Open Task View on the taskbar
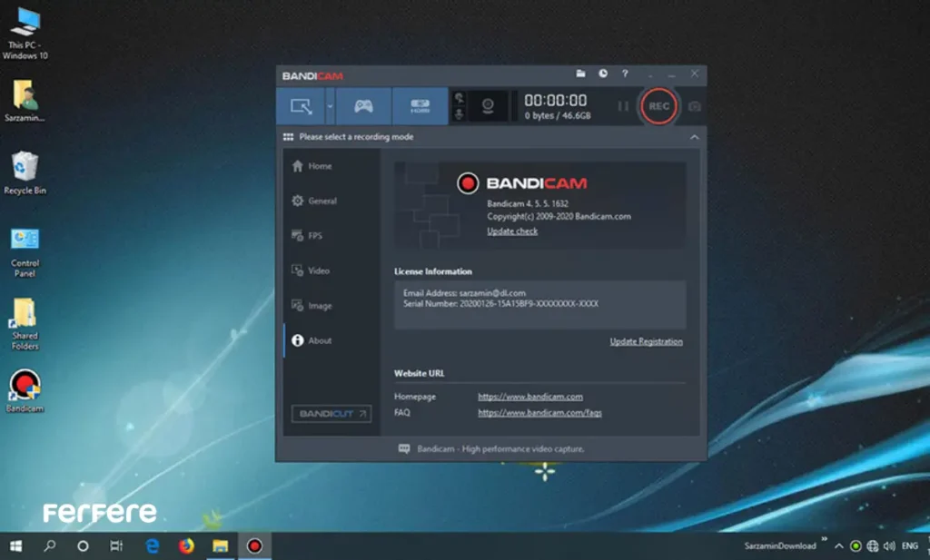Screen dimensions: 930x560 click(116, 545)
